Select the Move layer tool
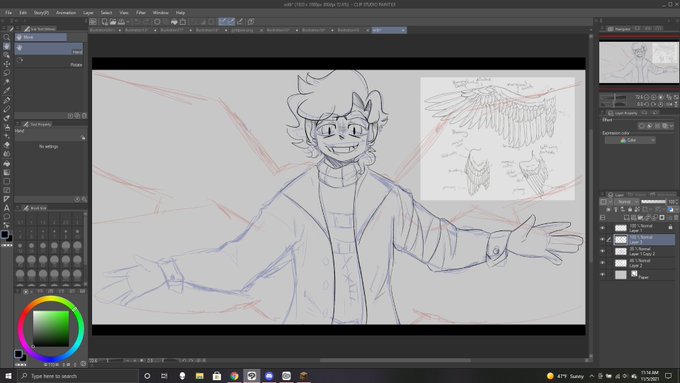This screenshot has width=680, height=383. [7, 64]
